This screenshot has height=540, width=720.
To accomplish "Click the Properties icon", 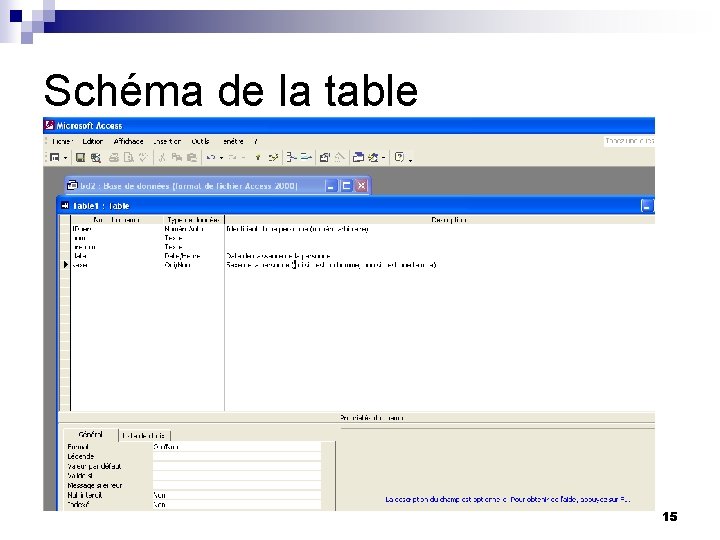I will (325, 158).
